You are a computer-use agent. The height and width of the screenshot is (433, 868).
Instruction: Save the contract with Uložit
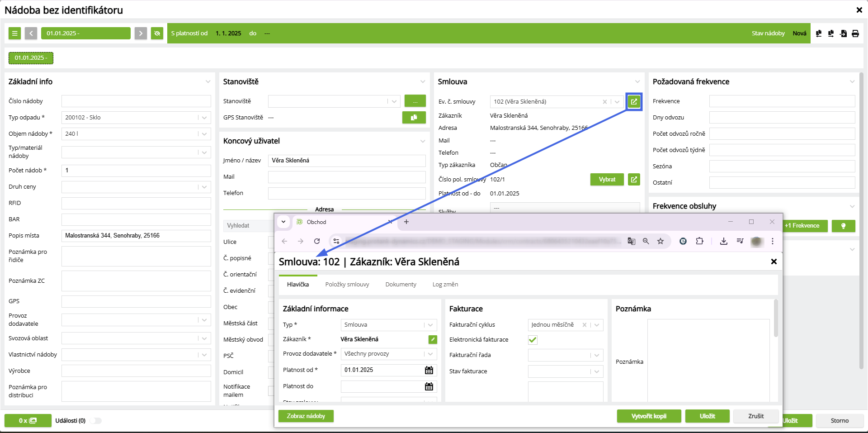(x=707, y=416)
